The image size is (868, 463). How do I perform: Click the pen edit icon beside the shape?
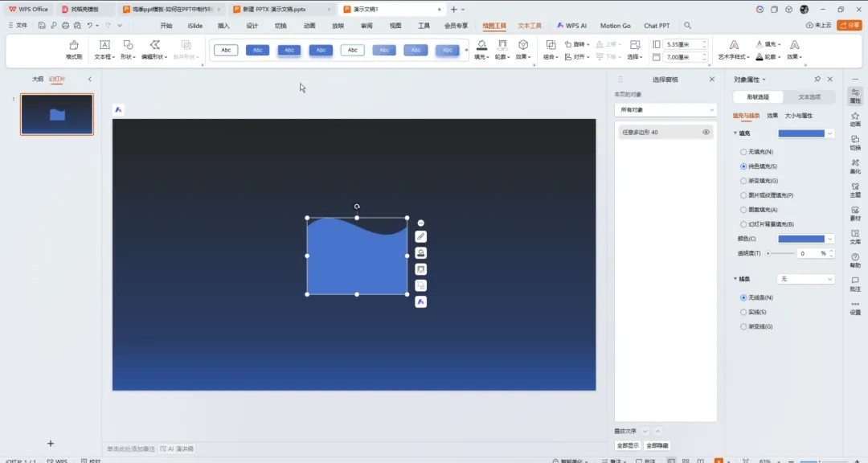[x=420, y=236]
